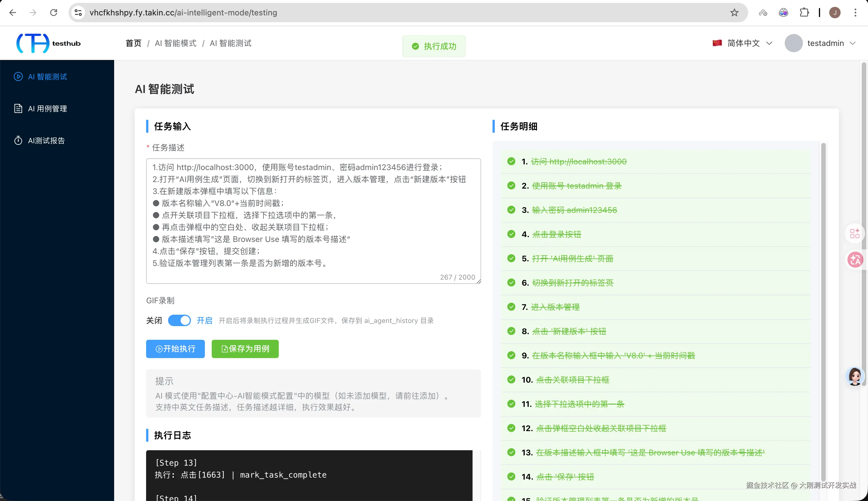The image size is (868, 501).
Task: Click the China flag language icon
Action: [x=717, y=43]
